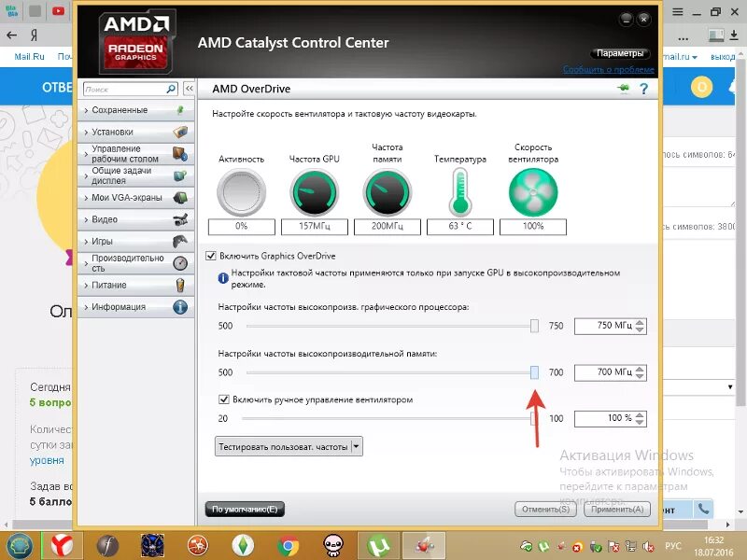Image resolution: width=747 pixels, height=560 pixels.
Task: Open The Sims icon in taskbar
Action: click(243, 545)
